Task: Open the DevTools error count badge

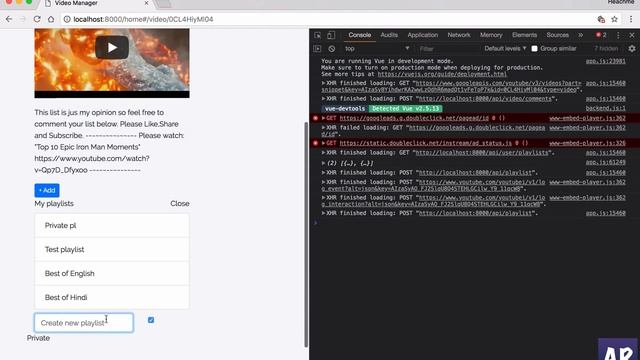Action: pyautogui.click(x=601, y=35)
